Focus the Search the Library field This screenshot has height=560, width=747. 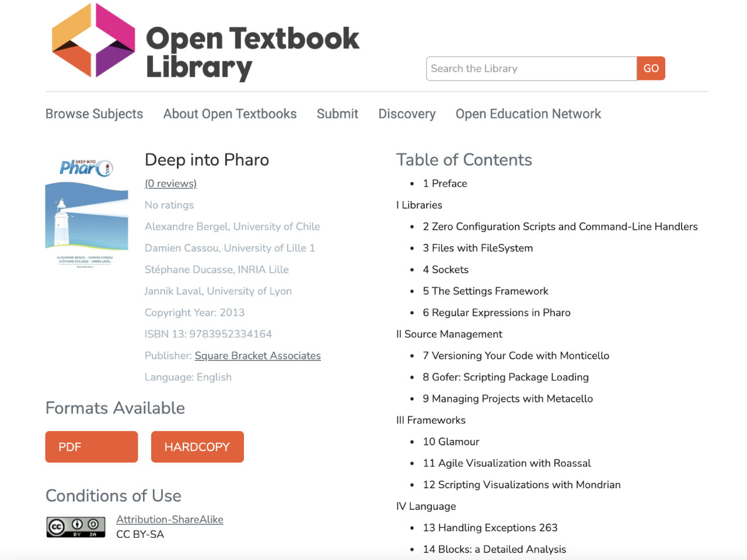coord(532,69)
